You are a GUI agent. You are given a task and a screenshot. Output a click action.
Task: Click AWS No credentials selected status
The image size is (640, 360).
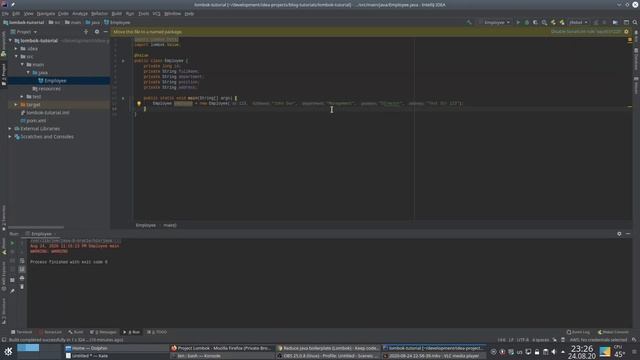pos(598,340)
